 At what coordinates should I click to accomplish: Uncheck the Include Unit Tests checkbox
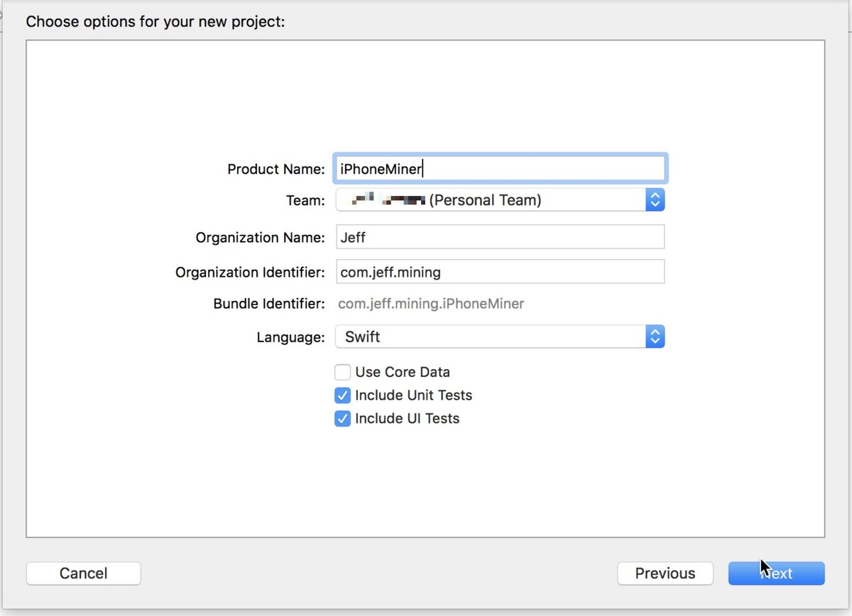(x=343, y=395)
